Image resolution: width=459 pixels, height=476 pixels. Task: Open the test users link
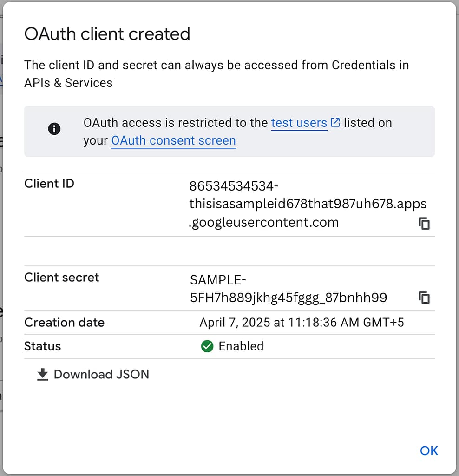click(x=299, y=123)
